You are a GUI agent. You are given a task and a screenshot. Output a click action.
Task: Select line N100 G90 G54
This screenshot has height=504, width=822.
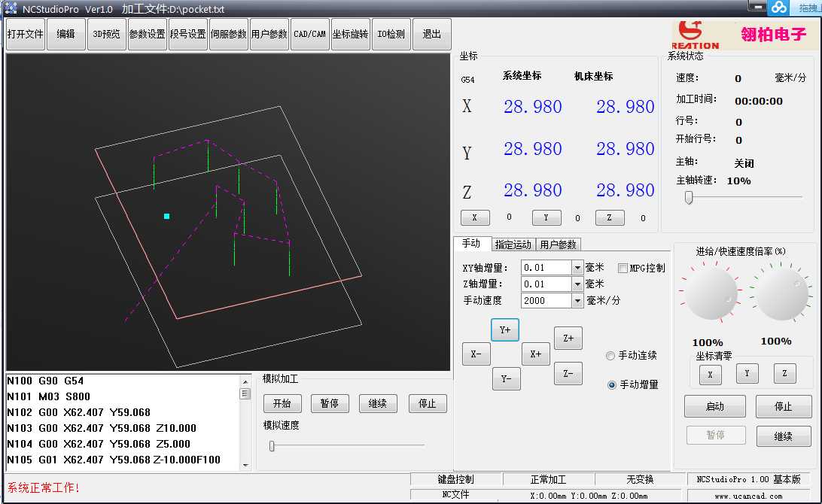tap(45, 381)
